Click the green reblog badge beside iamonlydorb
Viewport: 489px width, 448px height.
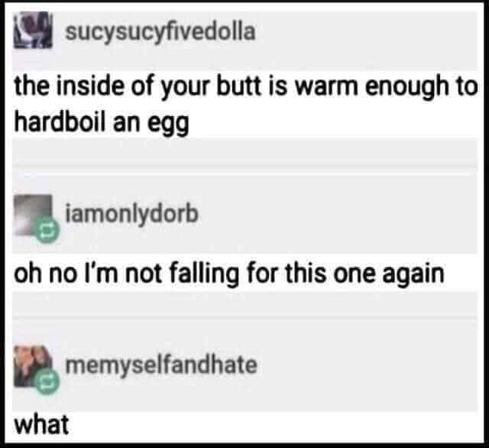click(47, 231)
